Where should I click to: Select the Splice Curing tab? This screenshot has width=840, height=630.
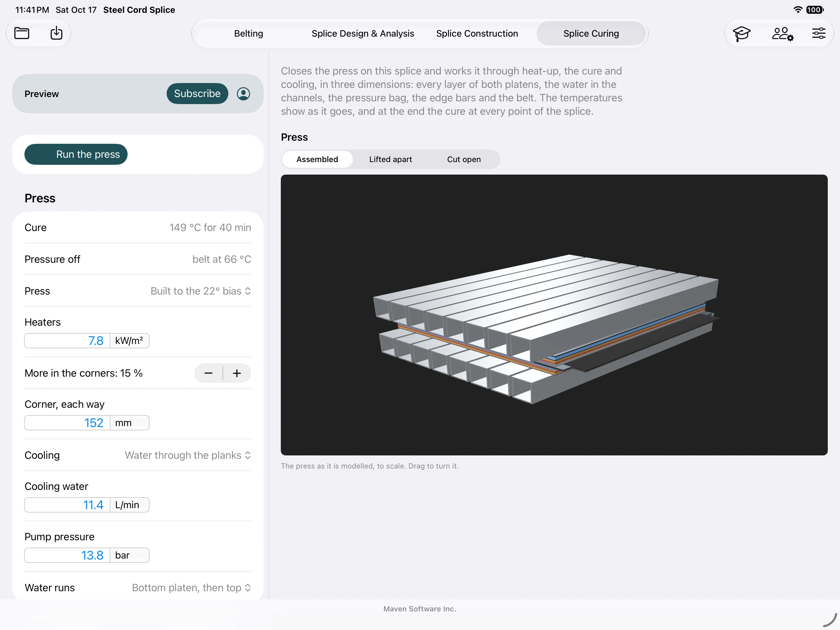[591, 33]
